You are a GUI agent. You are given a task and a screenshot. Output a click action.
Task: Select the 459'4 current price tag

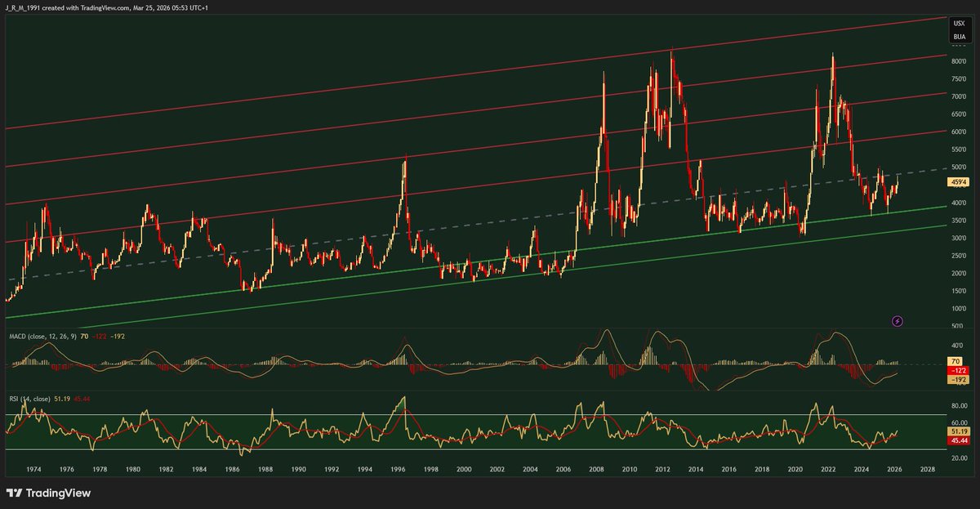tap(957, 182)
